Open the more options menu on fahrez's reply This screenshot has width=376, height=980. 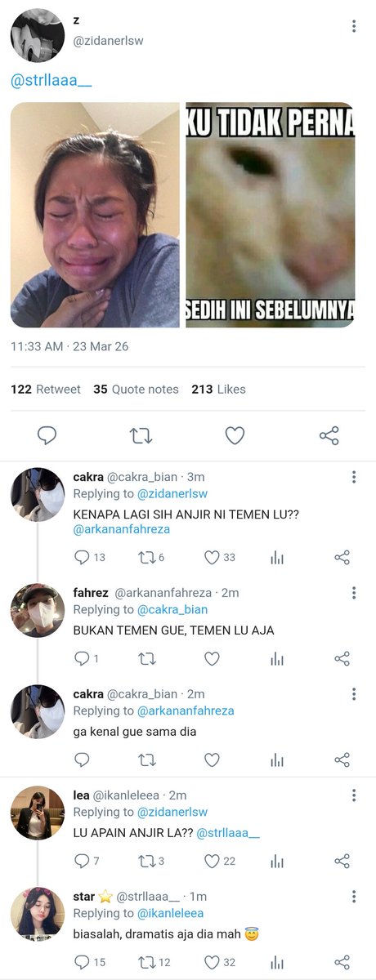coord(354,593)
